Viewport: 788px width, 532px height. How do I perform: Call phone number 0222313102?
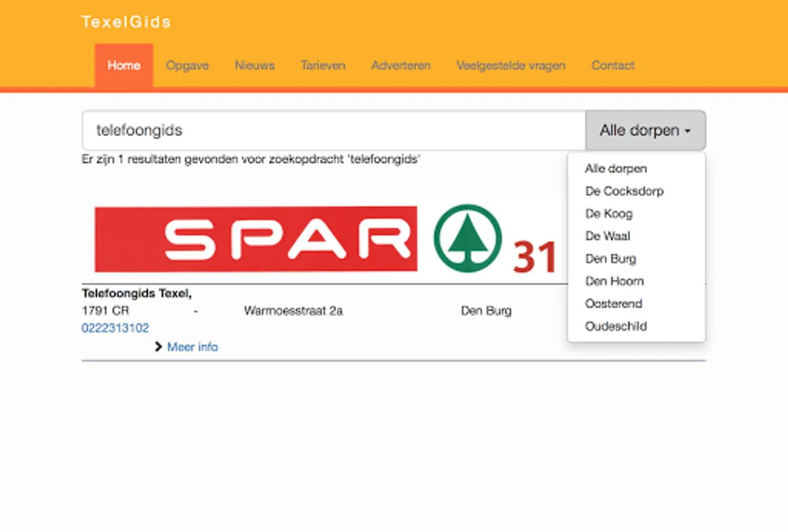pyautogui.click(x=115, y=328)
